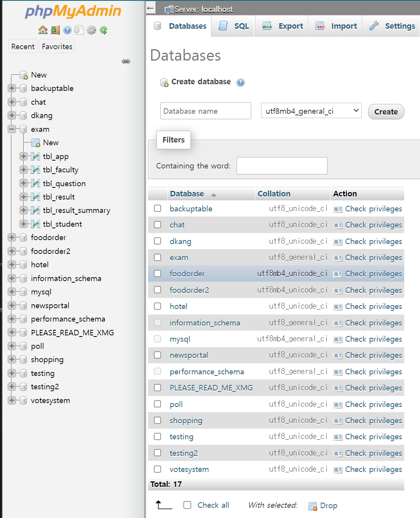Enable the Check all checkbox

point(187,505)
